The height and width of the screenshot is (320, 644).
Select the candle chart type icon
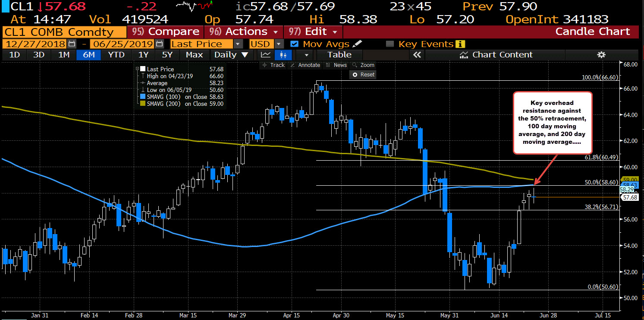point(283,55)
